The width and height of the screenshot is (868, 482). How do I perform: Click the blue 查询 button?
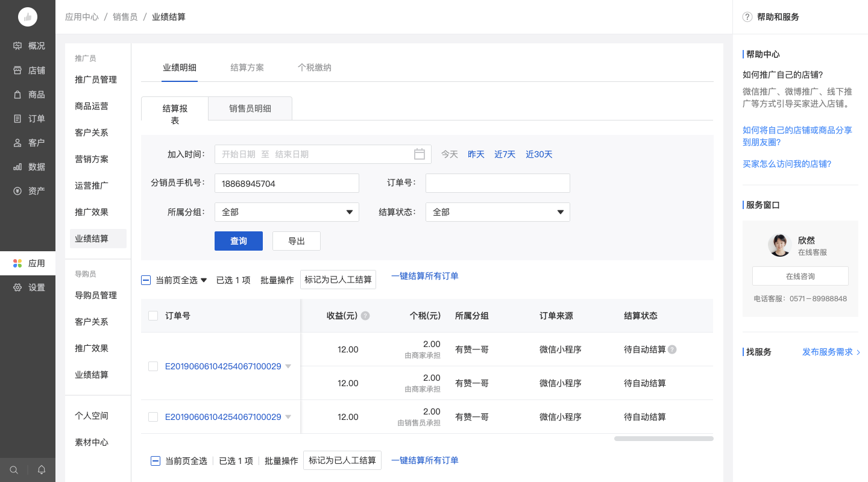(x=239, y=241)
